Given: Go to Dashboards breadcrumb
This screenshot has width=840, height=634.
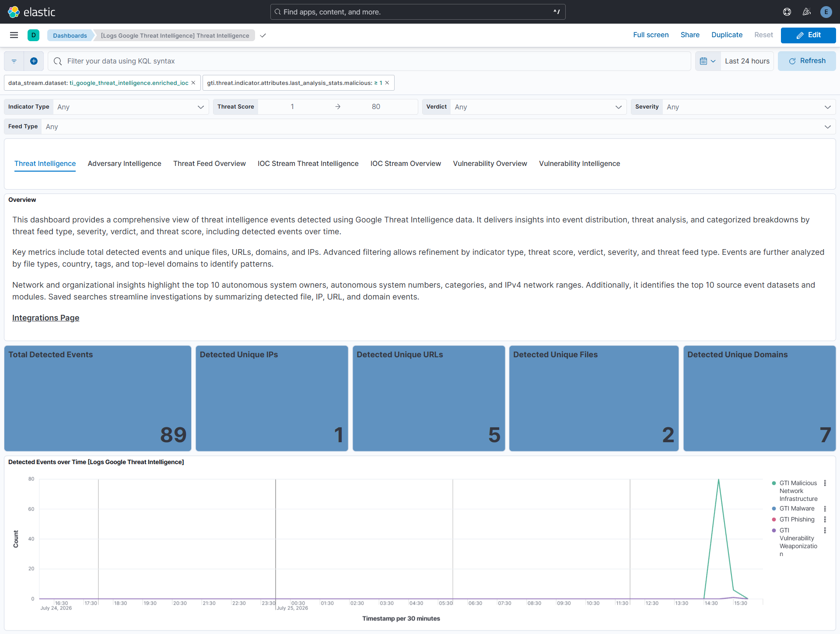Looking at the screenshot, I should point(70,35).
